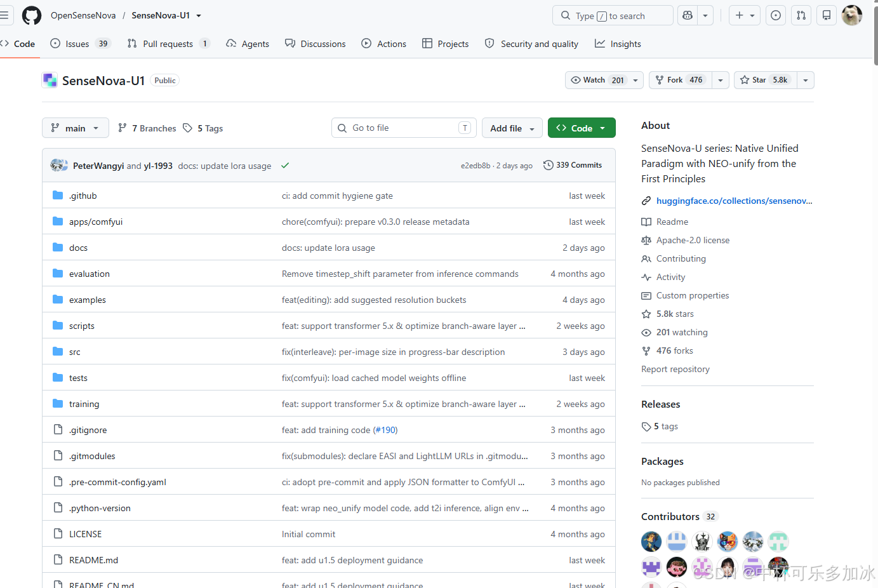The height and width of the screenshot is (588, 878).
Task: Click the training folder icon
Action: click(x=58, y=404)
